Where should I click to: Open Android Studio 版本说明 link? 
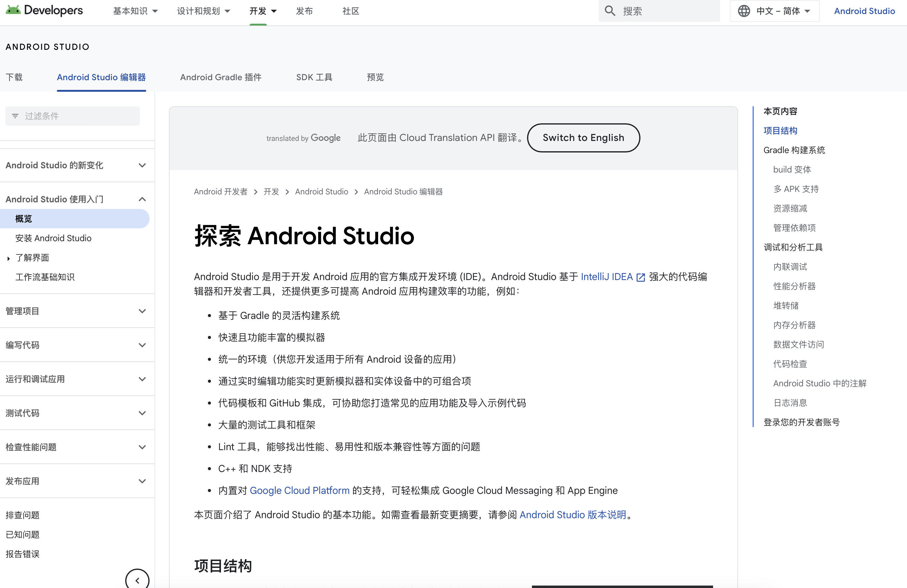pyautogui.click(x=573, y=515)
